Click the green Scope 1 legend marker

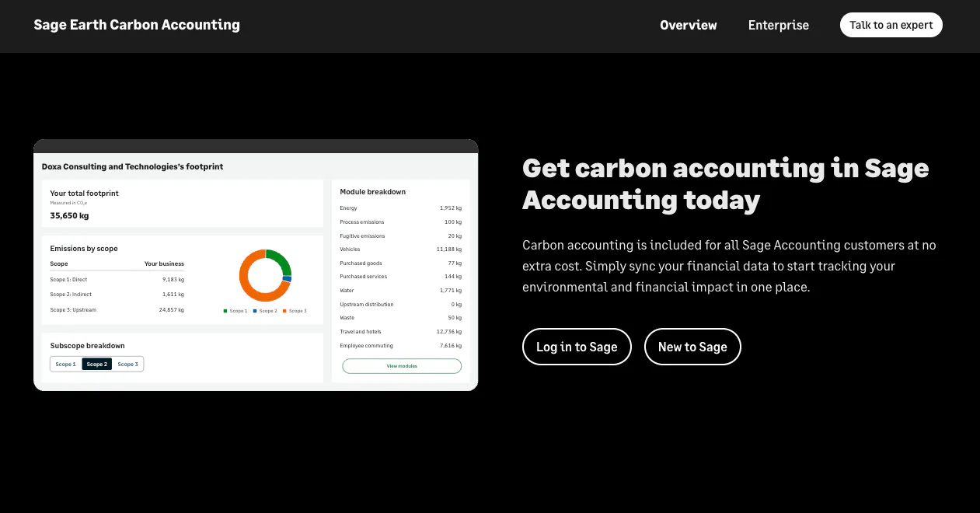tap(225, 311)
